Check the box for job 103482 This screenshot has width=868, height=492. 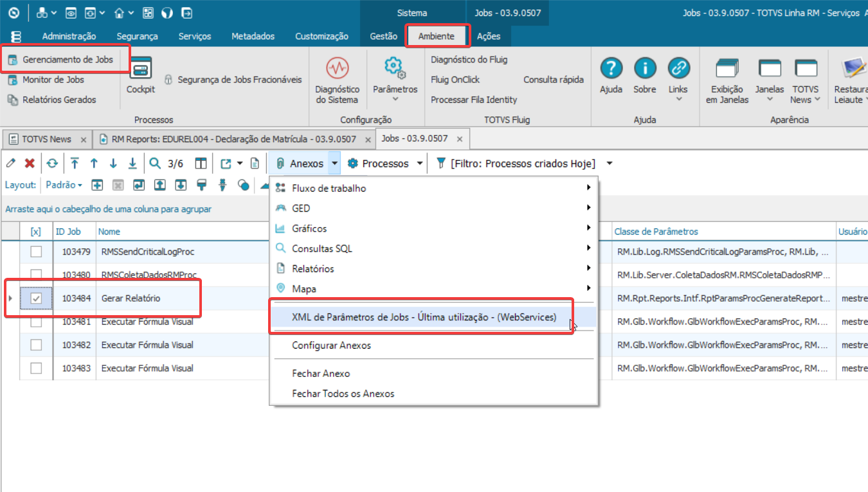click(36, 345)
